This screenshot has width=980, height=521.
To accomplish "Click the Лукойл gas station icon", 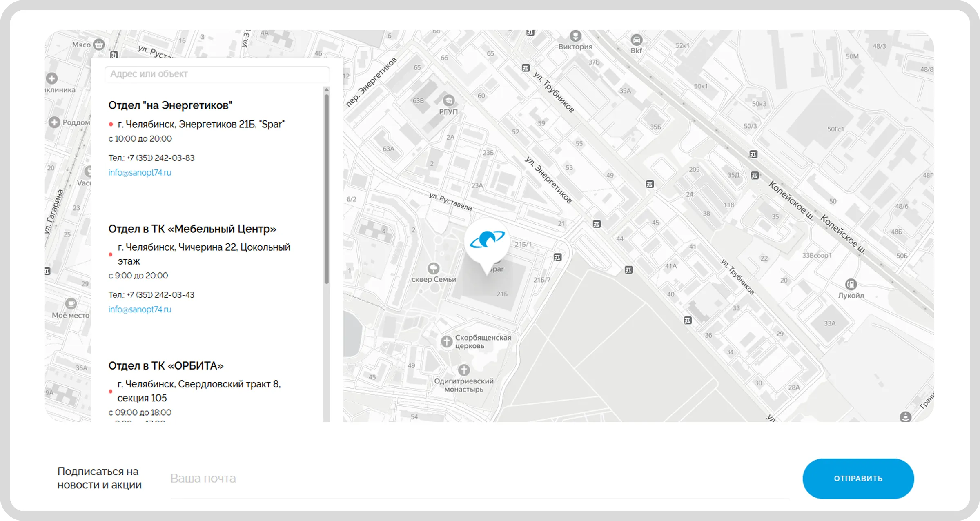I will [851, 284].
